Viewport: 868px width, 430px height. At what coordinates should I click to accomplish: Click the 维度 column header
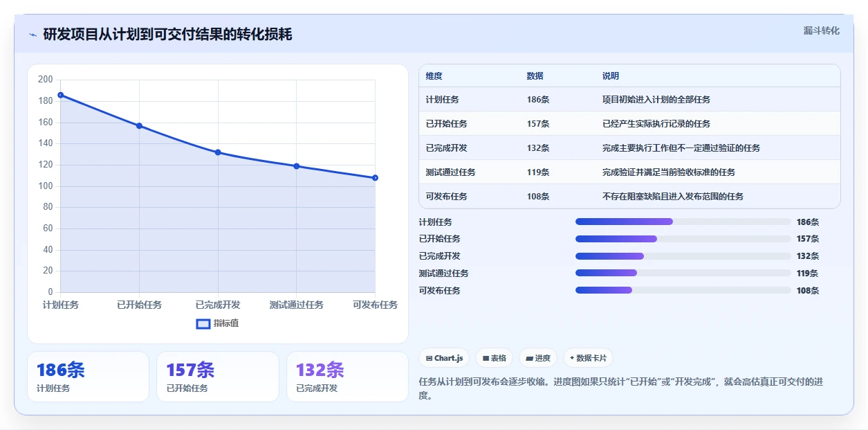pyautogui.click(x=434, y=76)
